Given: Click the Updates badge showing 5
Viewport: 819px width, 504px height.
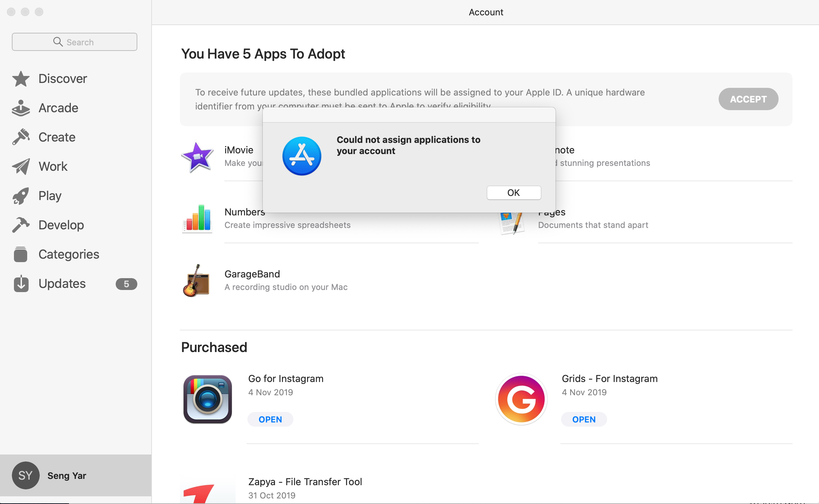Looking at the screenshot, I should pos(126,284).
